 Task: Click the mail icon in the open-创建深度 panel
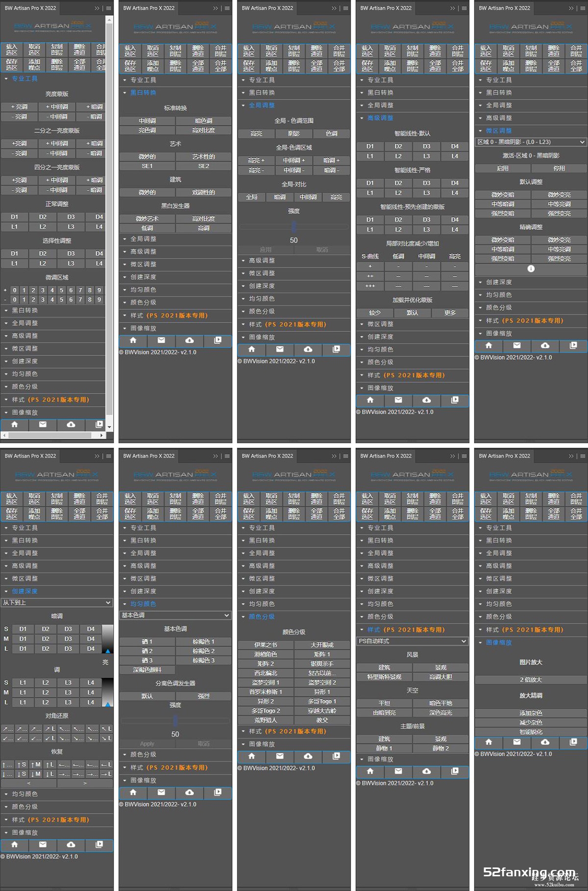[43, 844]
